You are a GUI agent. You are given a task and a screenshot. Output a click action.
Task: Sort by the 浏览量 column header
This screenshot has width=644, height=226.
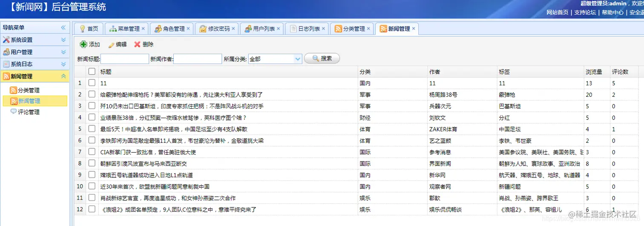(x=596, y=72)
